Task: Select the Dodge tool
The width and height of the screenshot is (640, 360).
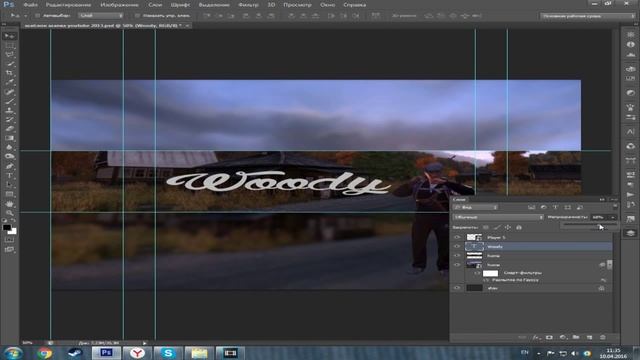Action: pyautogui.click(x=9, y=156)
